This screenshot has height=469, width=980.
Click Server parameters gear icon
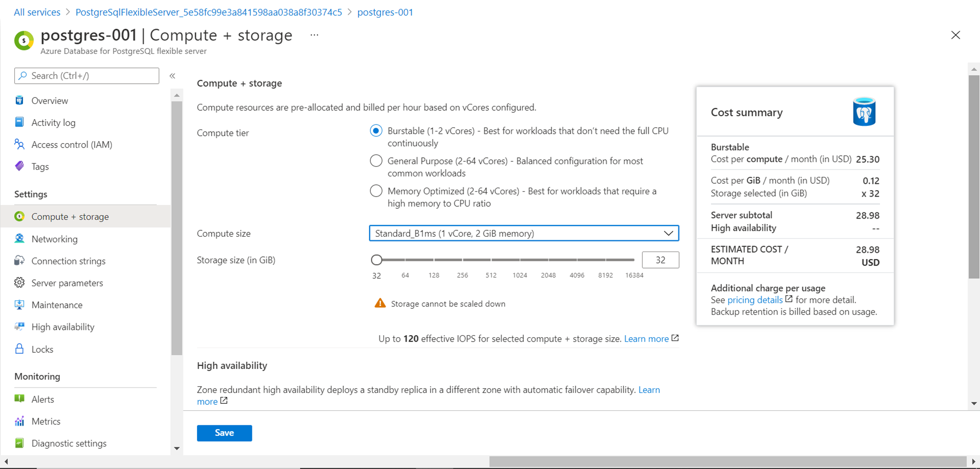[20, 283]
